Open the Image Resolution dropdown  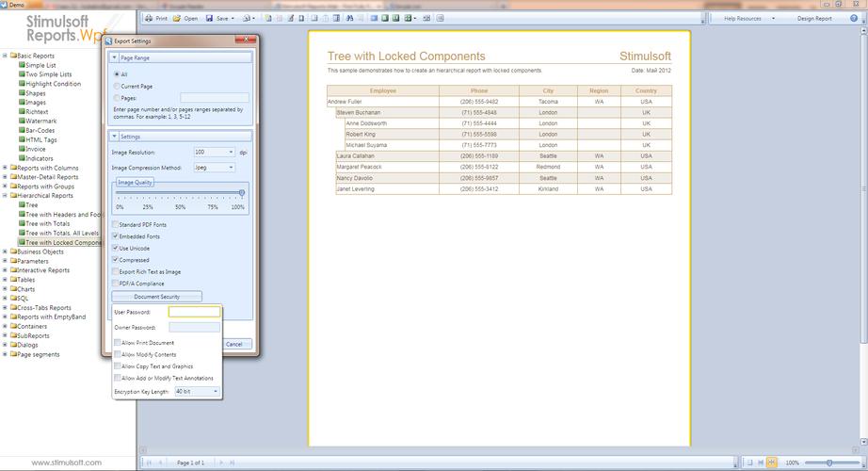pyautogui.click(x=215, y=152)
